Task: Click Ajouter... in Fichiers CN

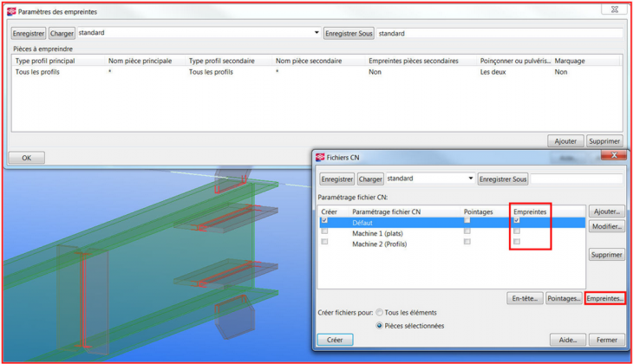Action: 607,211
